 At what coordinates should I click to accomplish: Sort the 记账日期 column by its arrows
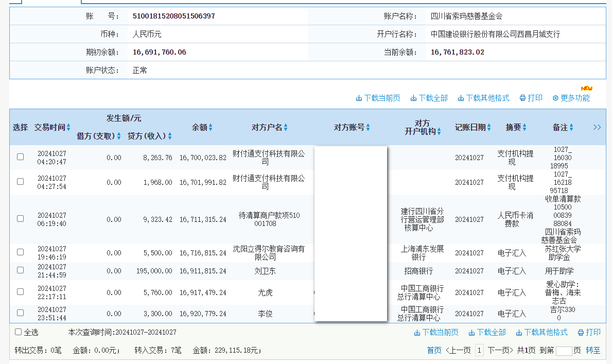(x=488, y=127)
